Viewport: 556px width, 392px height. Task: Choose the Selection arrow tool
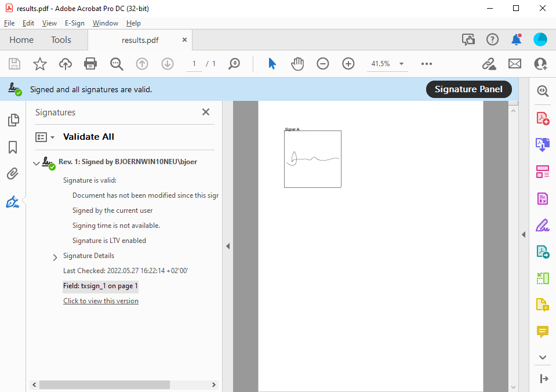tap(272, 64)
